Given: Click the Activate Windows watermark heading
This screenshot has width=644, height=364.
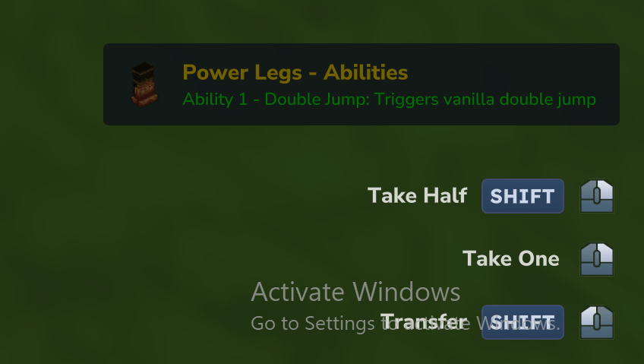Looking at the screenshot, I should pos(355,292).
